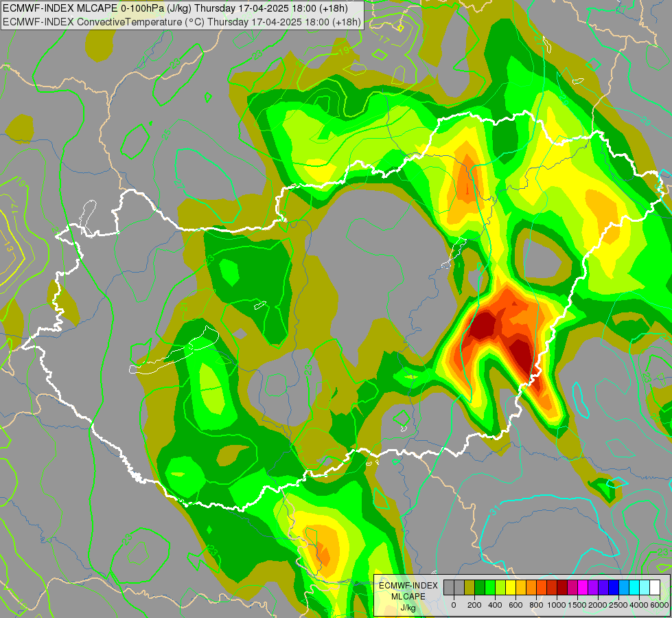Click the dark red legend swatch right of 1000
The height and width of the screenshot is (618, 672).
(563, 587)
